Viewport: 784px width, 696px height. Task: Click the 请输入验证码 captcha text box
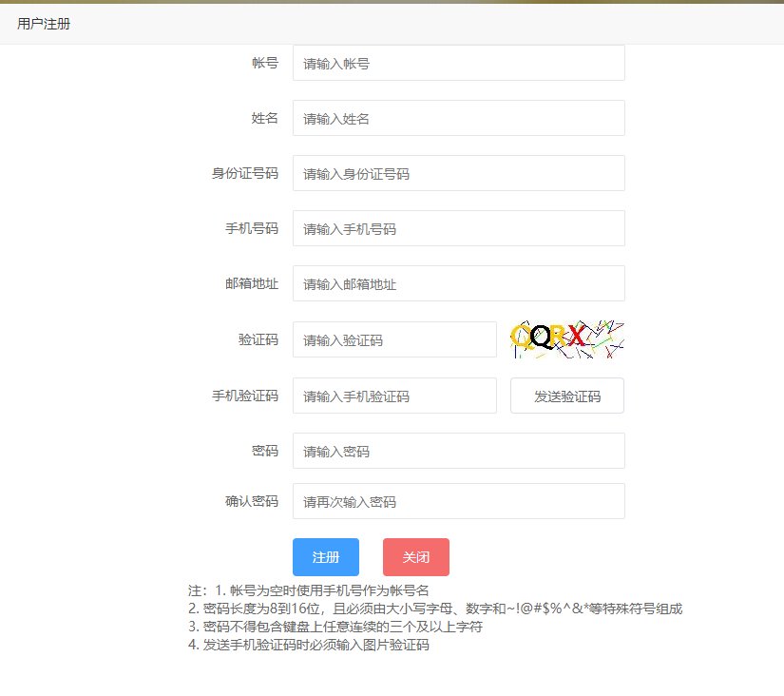(x=394, y=339)
